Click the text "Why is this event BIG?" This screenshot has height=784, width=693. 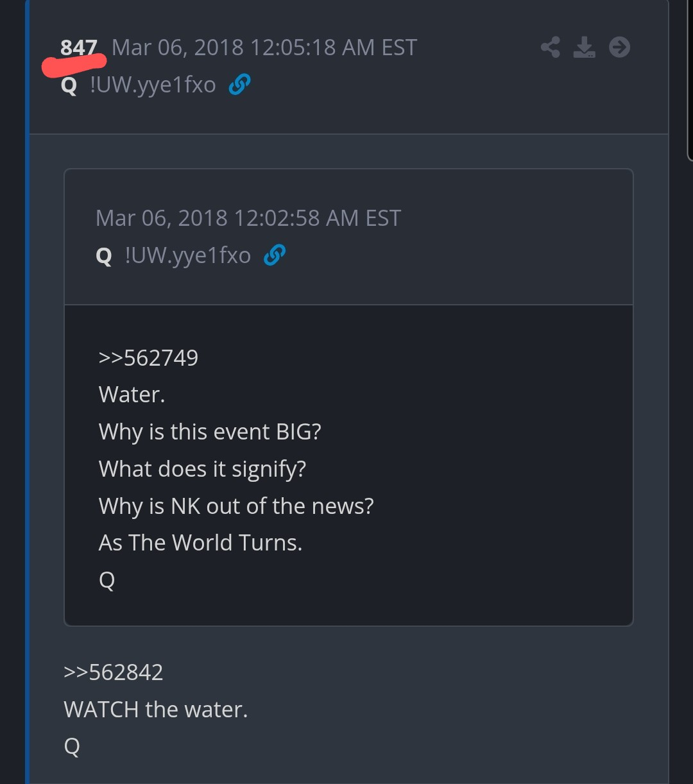tap(210, 432)
